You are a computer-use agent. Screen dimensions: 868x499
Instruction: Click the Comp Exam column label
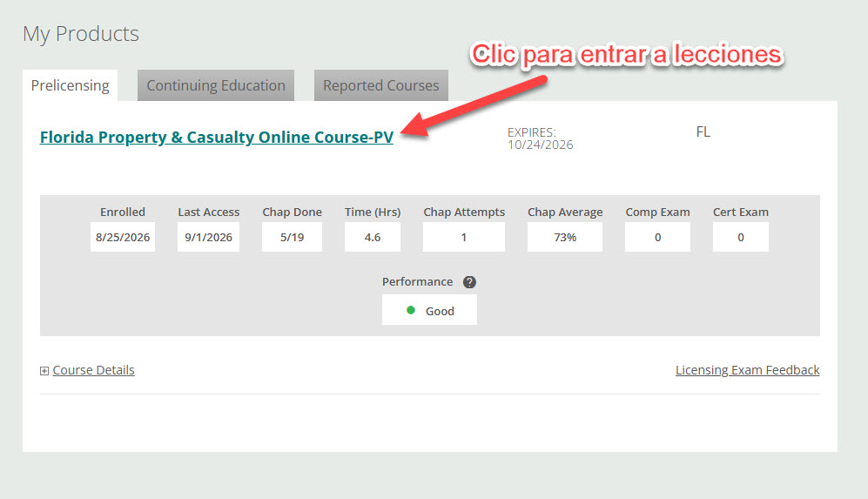657,212
